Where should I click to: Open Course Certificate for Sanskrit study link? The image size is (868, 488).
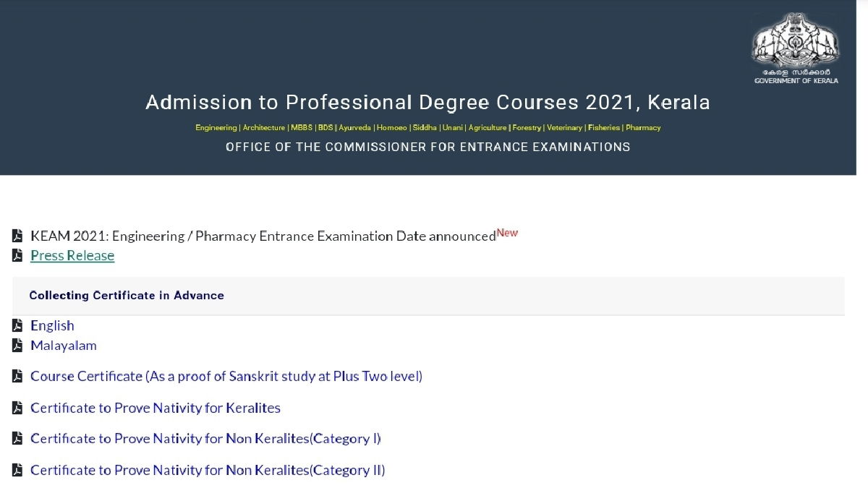point(226,376)
